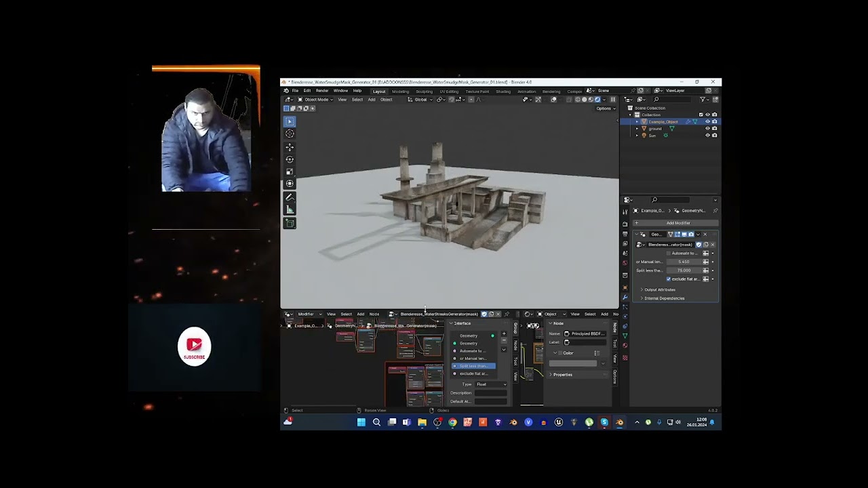Click the Split less than 75.000 field
Viewport: 868px width, 488px height.
pos(684,270)
